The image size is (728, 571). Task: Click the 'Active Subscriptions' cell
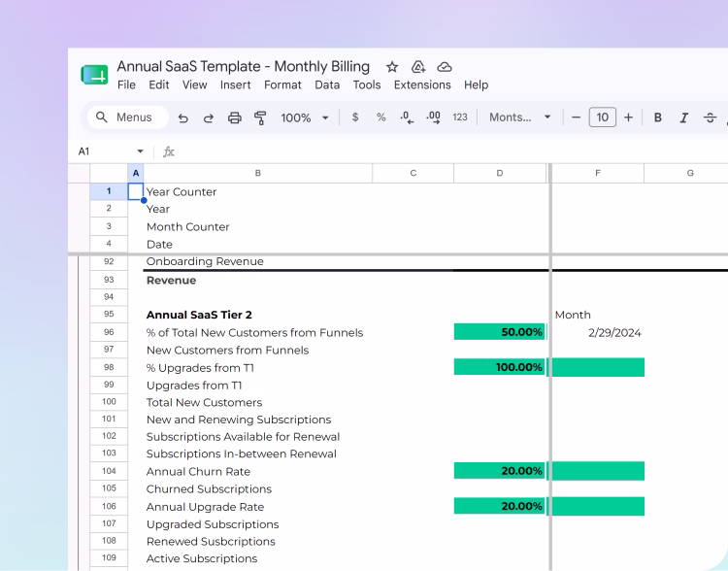coord(257,558)
